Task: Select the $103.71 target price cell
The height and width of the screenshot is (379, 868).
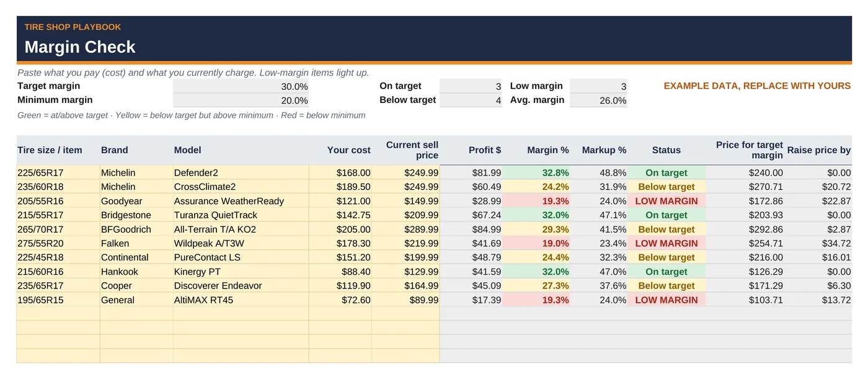Action: pyautogui.click(x=745, y=300)
